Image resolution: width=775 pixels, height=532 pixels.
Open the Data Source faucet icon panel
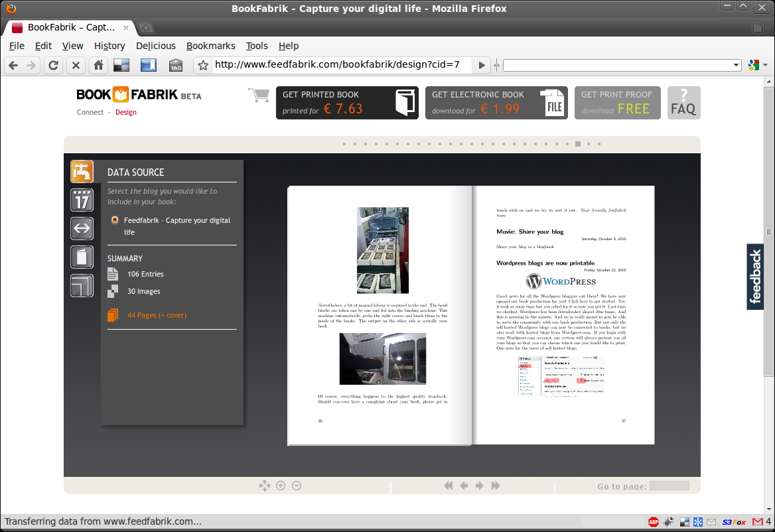point(82,171)
